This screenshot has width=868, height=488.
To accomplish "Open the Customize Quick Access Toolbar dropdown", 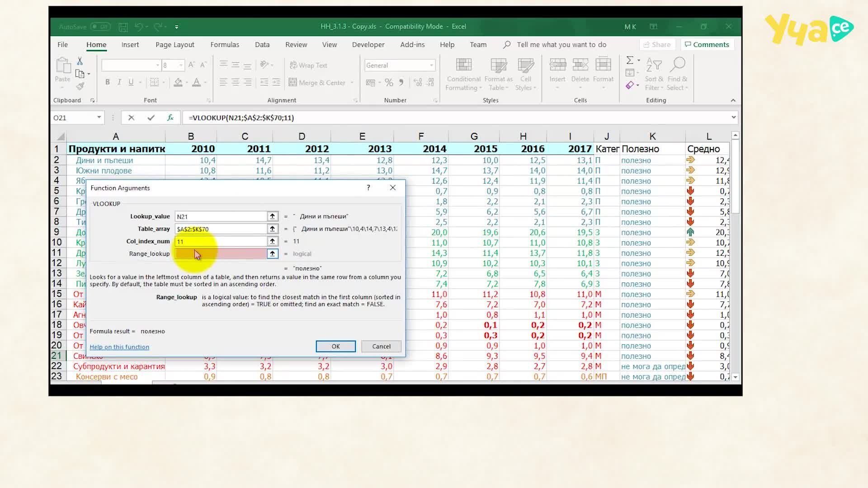I will [x=176, y=27].
